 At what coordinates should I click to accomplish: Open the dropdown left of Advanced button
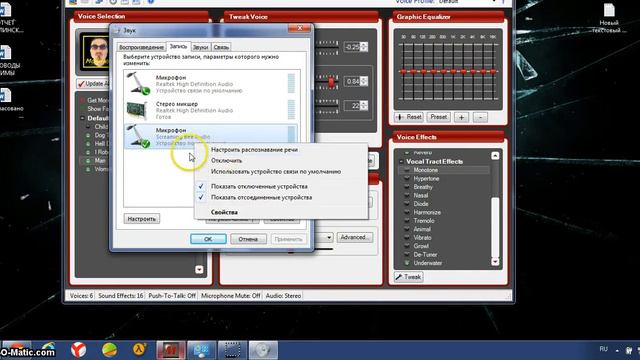click(329, 237)
